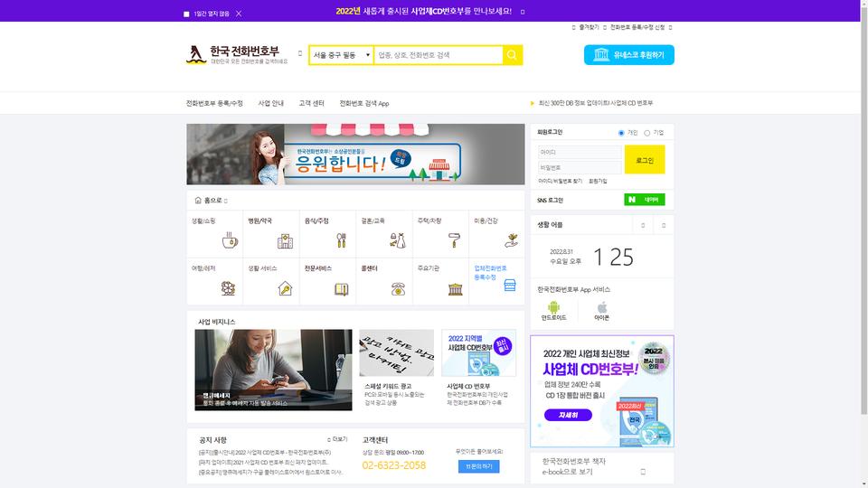868x488 pixels.
Task: Click the search keyword input field
Action: [439, 55]
